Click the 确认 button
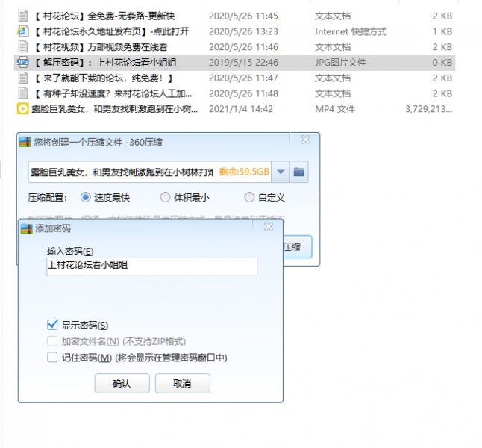The image size is (482, 448). click(122, 383)
